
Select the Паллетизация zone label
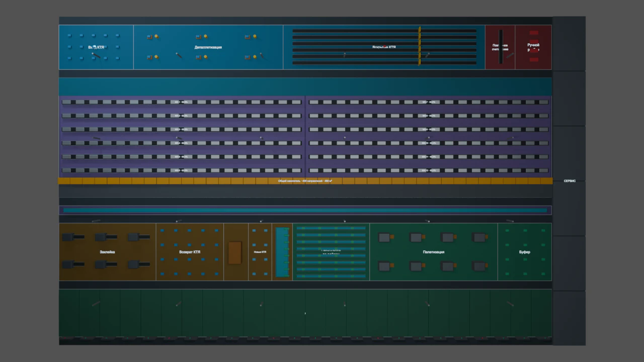click(x=433, y=252)
